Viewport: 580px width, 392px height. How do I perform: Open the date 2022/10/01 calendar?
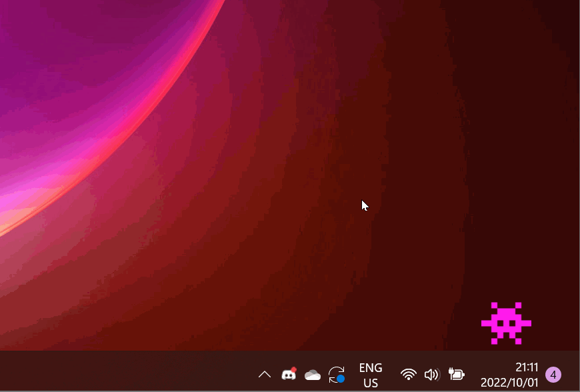509,382
